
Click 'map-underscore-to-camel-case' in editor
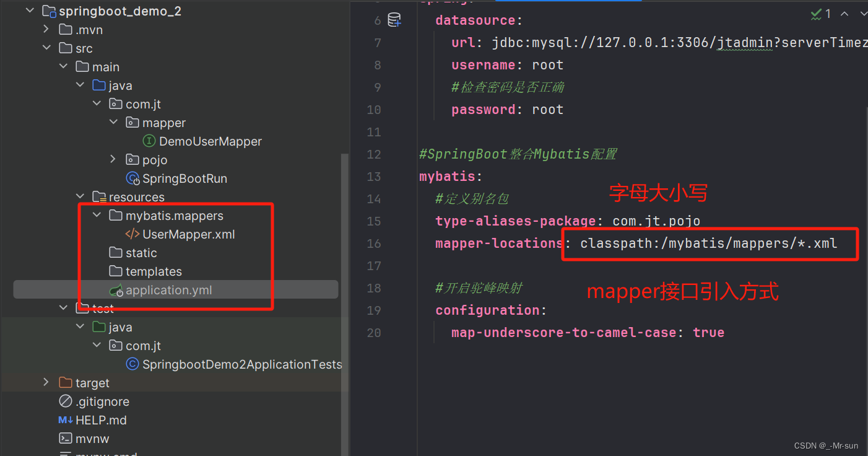563,333
